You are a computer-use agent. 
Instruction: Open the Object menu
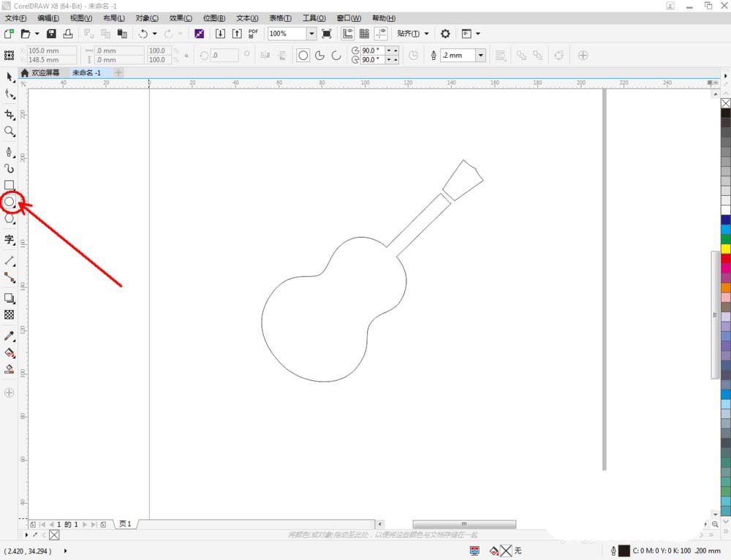147,18
